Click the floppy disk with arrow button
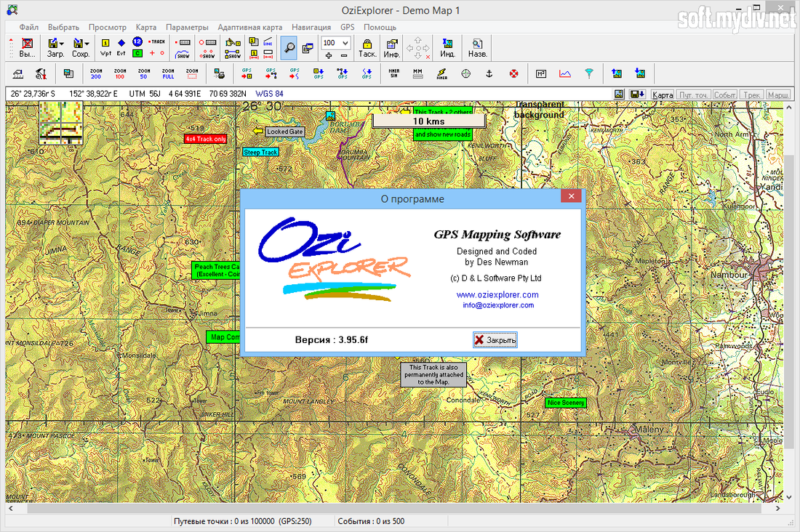This screenshot has width=800, height=532. [x=637, y=94]
